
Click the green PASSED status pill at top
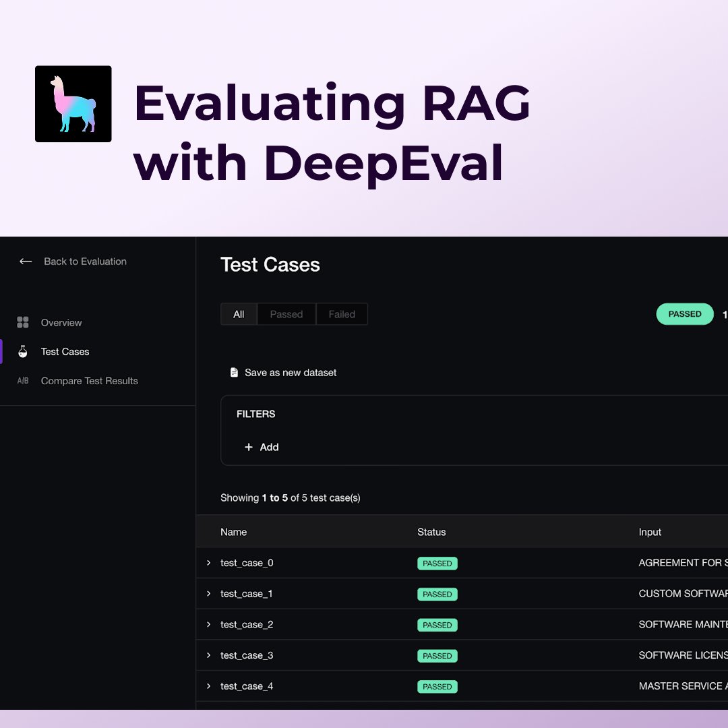(x=685, y=314)
